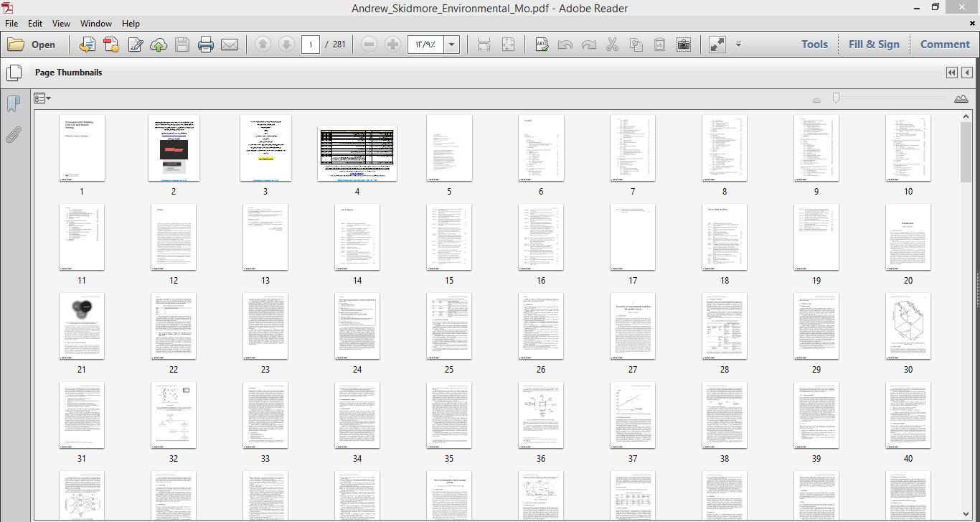Open the Fill & Sign pane
980x522 pixels.
[874, 45]
